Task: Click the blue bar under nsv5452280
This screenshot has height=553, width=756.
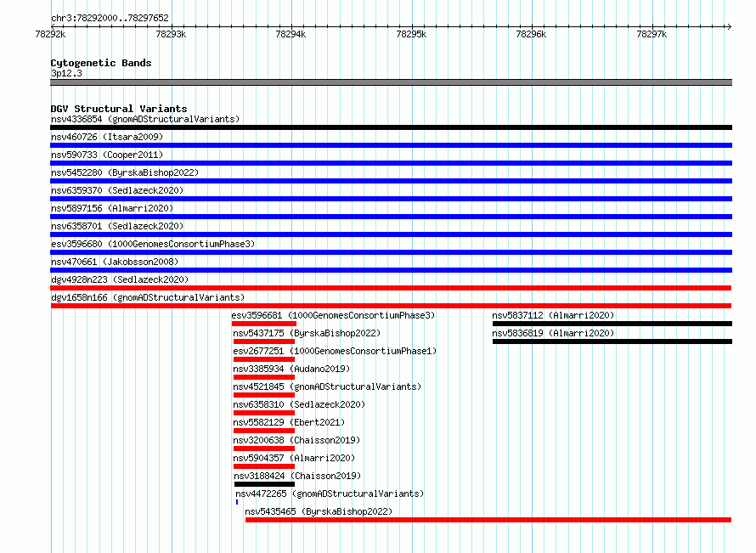Action: coord(391,181)
